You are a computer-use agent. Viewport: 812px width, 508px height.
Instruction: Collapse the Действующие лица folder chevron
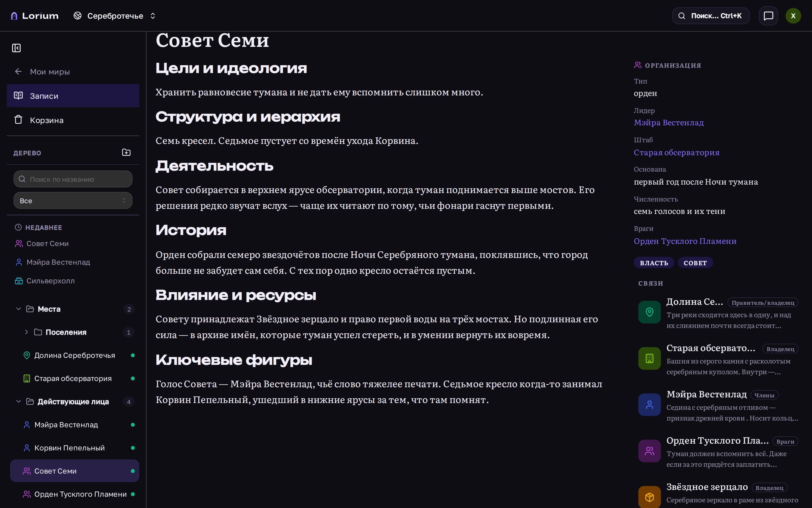point(18,402)
